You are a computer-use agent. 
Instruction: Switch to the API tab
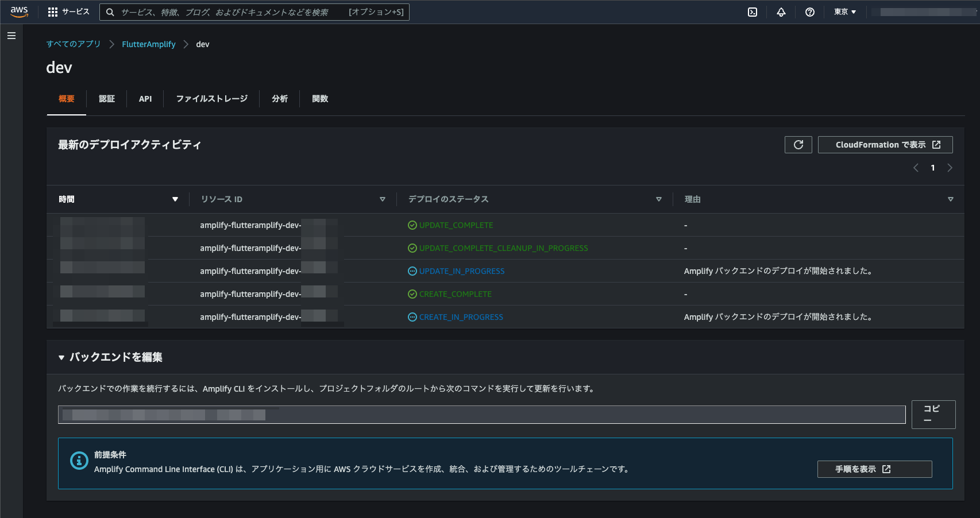coord(145,99)
